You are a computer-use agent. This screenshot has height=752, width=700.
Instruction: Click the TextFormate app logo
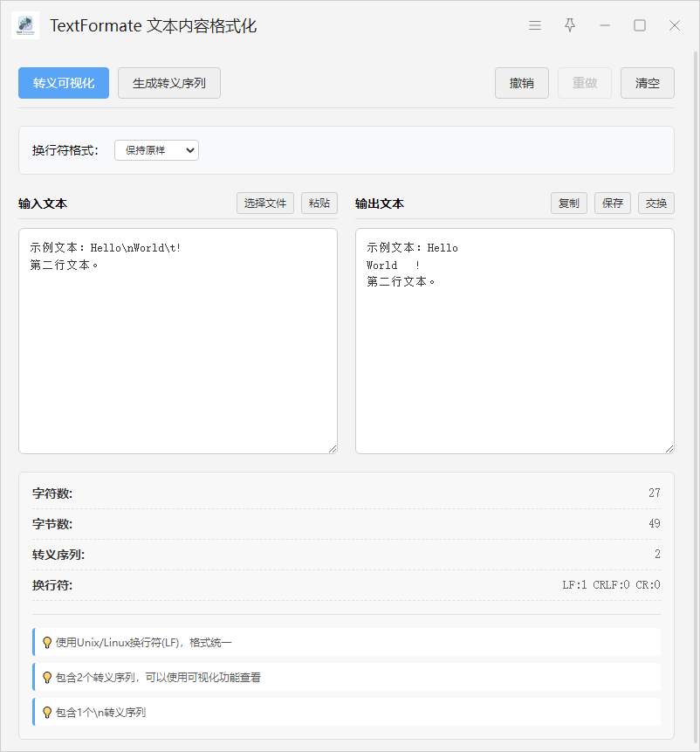[x=25, y=26]
